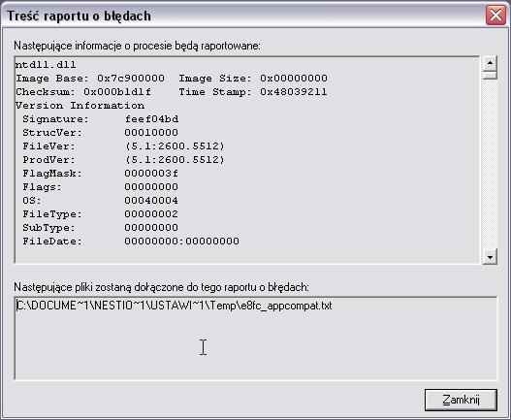Viewport: 511px width, 420px height.
Task: Click the Time Stamp value 0x48039211
Action: pos(293,92)
